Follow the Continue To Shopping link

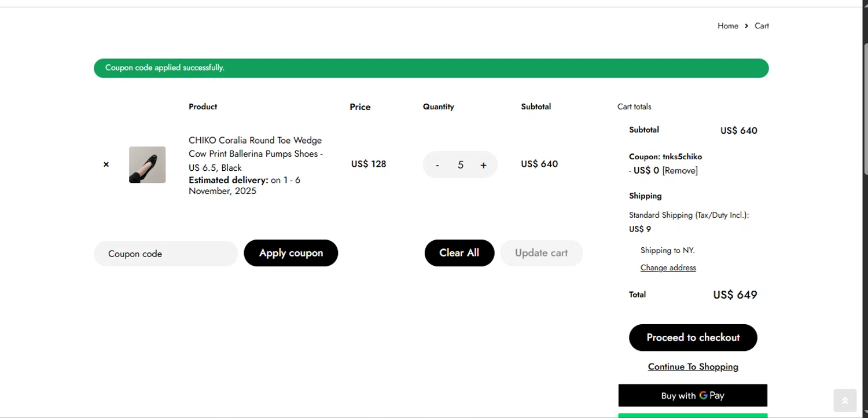[693, 366]
